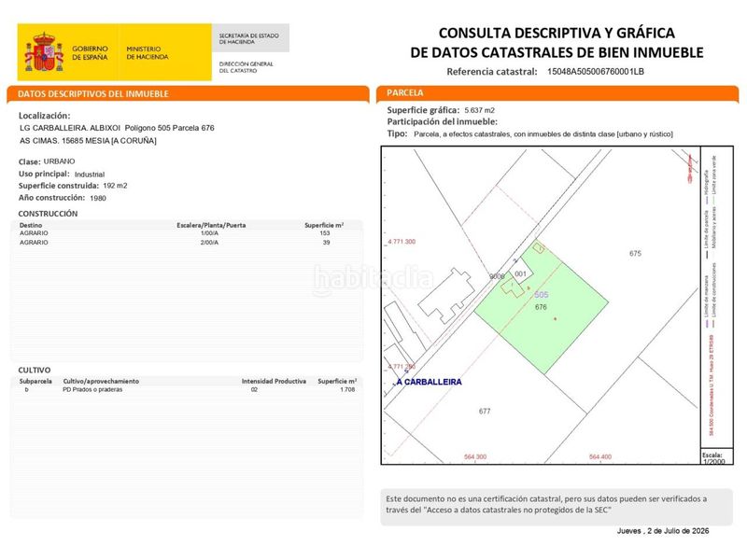Click the date 'Jueves, 2 de Julio de 2026'

(x=663, y=531)
